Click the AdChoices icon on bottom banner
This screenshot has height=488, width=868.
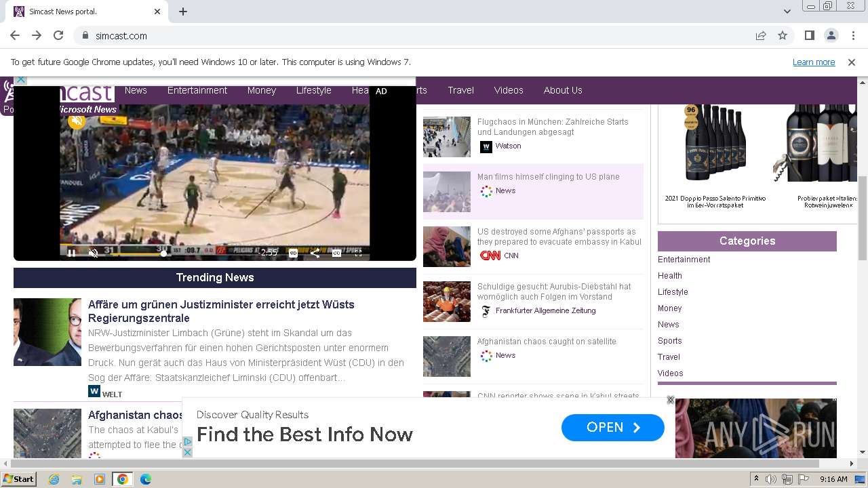point(188,442)
